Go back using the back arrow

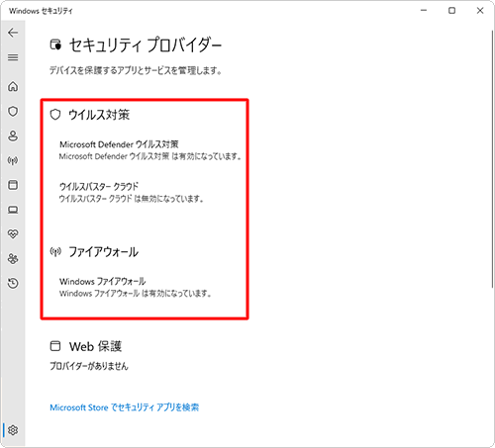point(13,33)
